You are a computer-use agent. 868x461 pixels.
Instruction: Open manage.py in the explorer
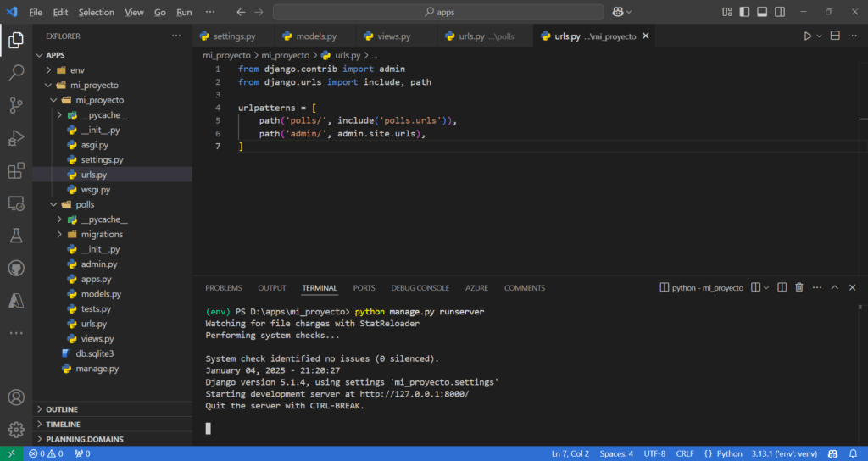113,369
